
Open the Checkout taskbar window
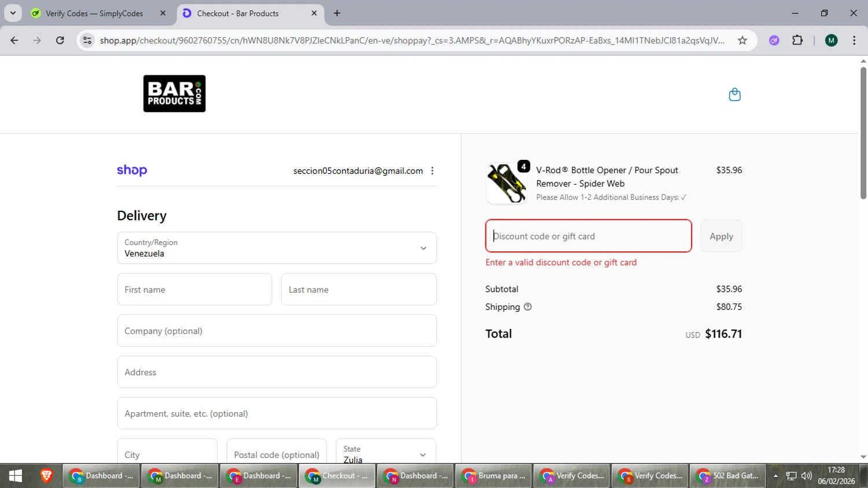coord(337,476)
